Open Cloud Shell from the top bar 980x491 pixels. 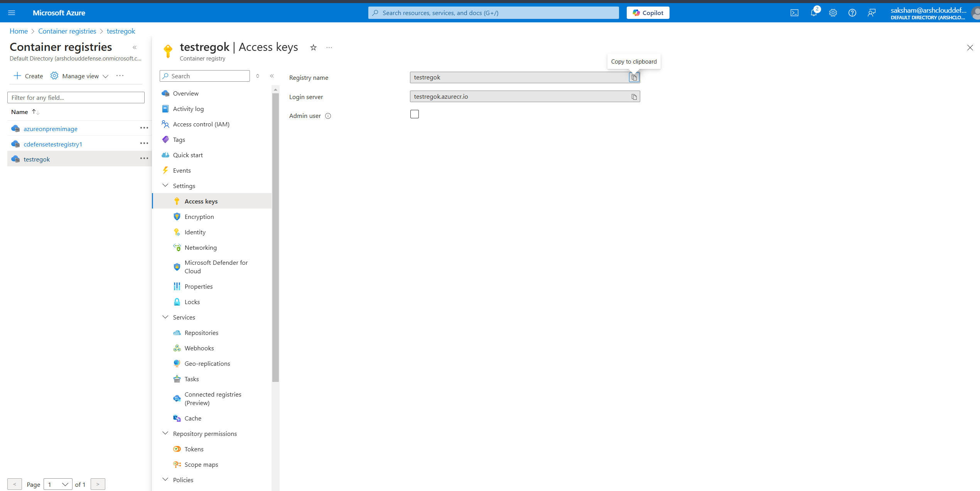[x=794, y=13]
